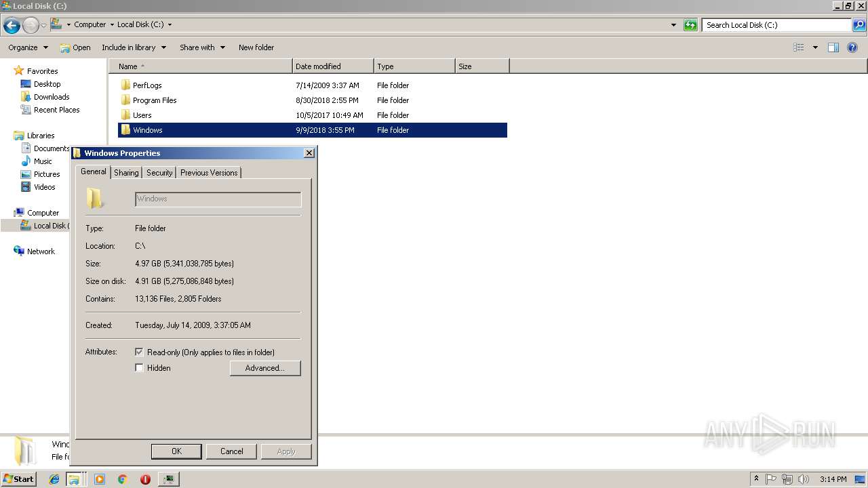The height and width of the screenshot is (488, 868).
Task: Open volume speaker tray icon
Action: [803, 479]
